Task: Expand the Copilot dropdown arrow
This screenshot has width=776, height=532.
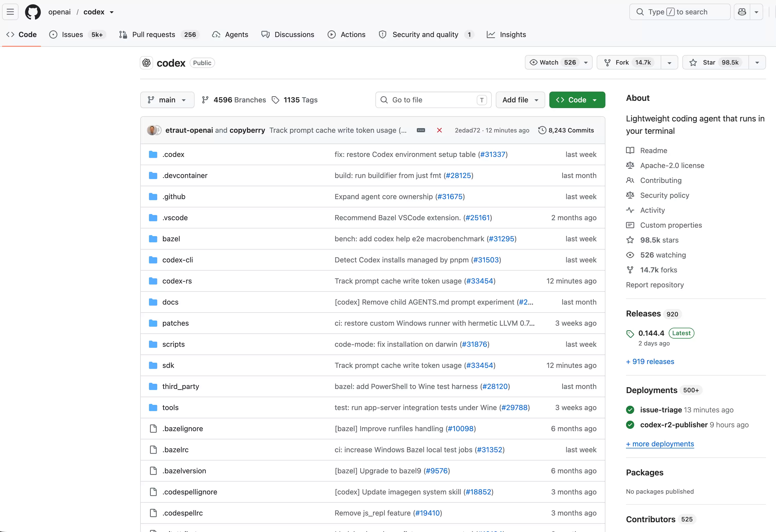Action: point(757,12)
